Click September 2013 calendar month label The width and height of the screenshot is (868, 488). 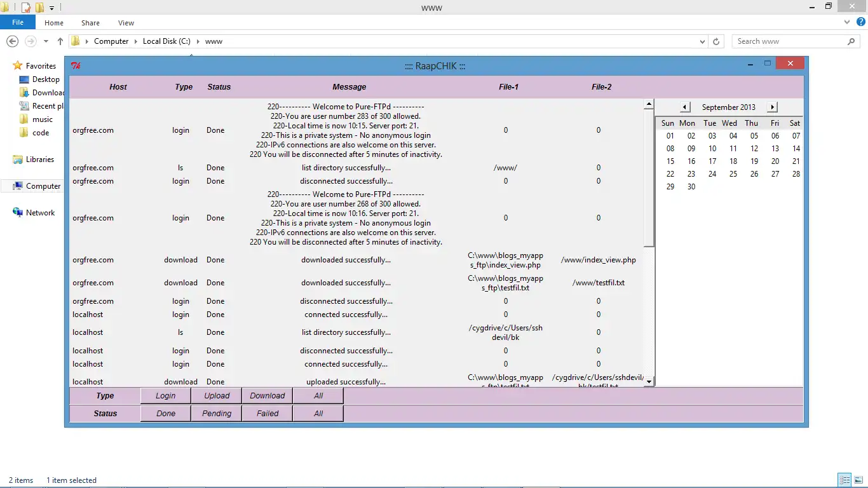(729, 107)
